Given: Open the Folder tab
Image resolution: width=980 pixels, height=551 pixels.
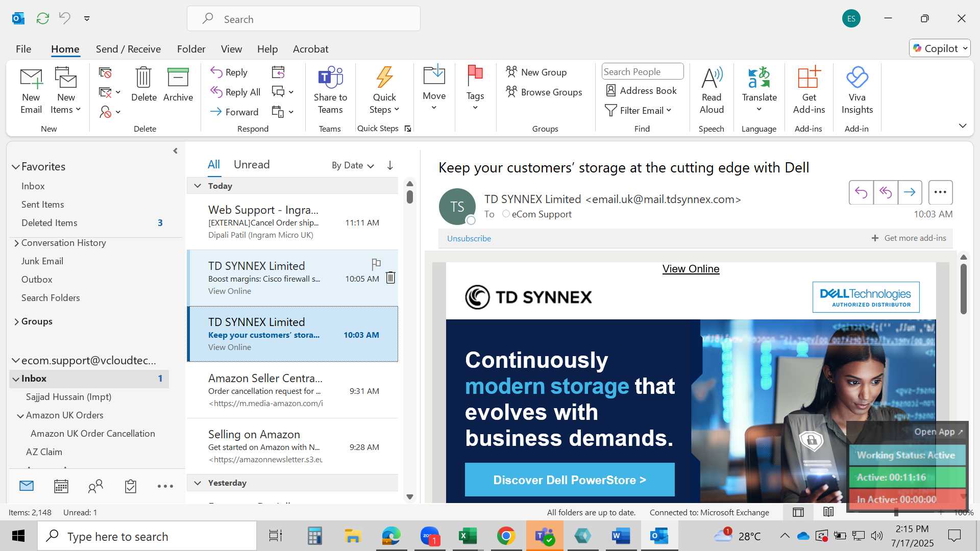Looking at the screenshot, I should 191,49.
